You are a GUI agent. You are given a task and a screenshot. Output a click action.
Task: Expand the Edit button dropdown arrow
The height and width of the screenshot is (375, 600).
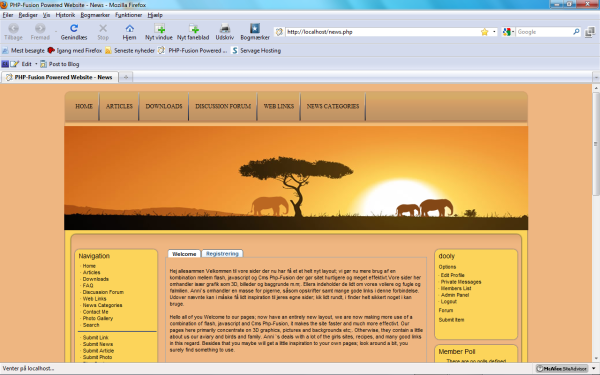pyautogui.click(x=36, y=64)
